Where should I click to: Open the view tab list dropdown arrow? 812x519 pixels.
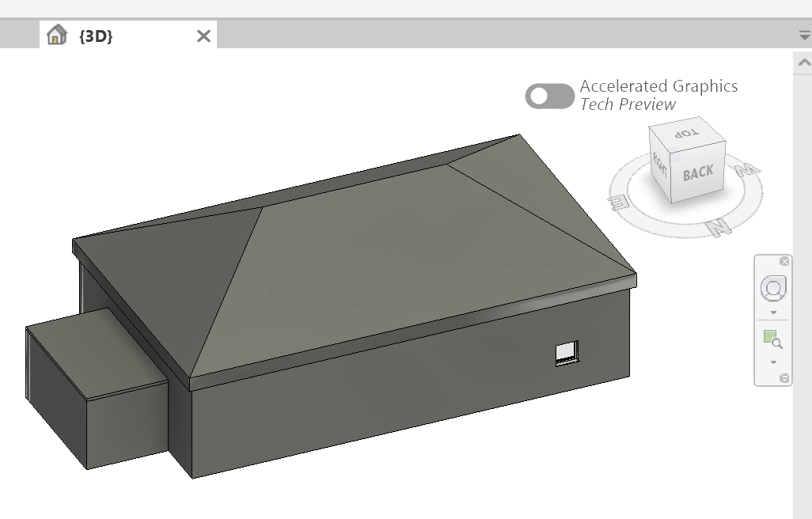click(x=803, y=34)
